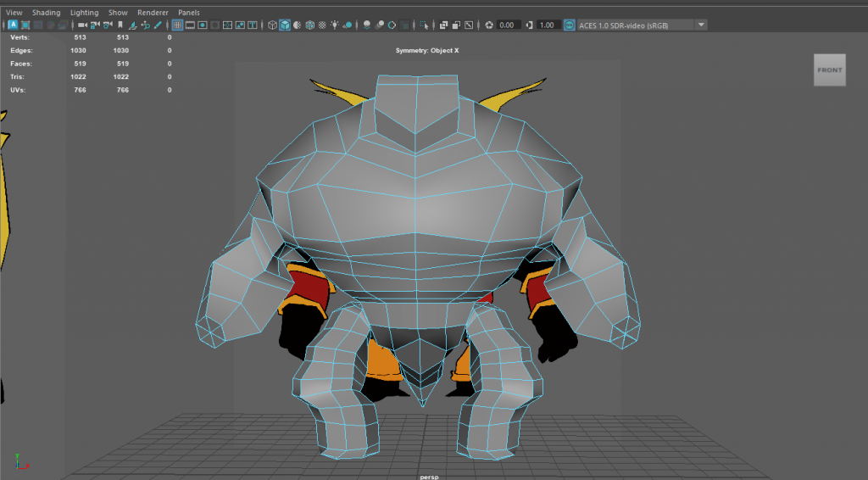Viewport: 868px width, 480px height.
Task: Click the exposure value field 0.00
Action: (509, 25)
